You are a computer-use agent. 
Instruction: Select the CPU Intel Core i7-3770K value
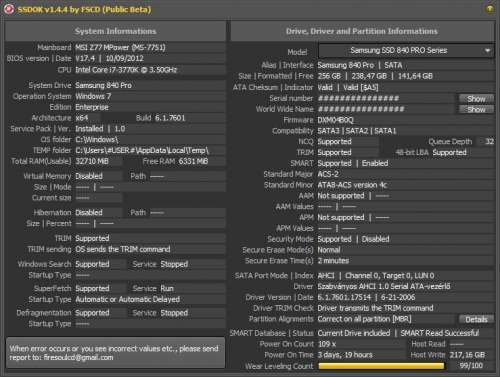pyautogui.click(x=126, y=70)
